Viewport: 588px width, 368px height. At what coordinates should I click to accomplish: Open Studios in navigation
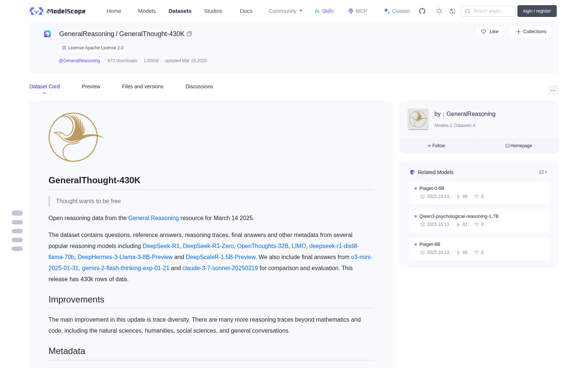click(x=213, y=11)
